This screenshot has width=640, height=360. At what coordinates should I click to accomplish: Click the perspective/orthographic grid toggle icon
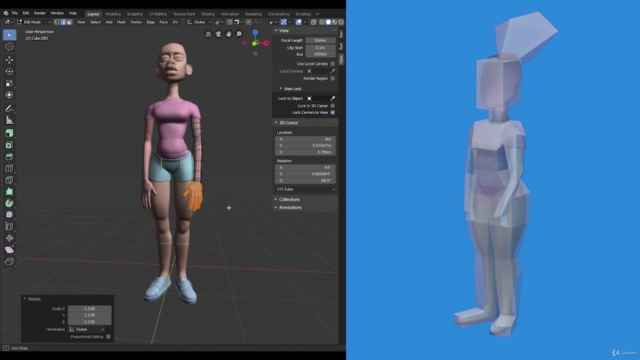208,34
